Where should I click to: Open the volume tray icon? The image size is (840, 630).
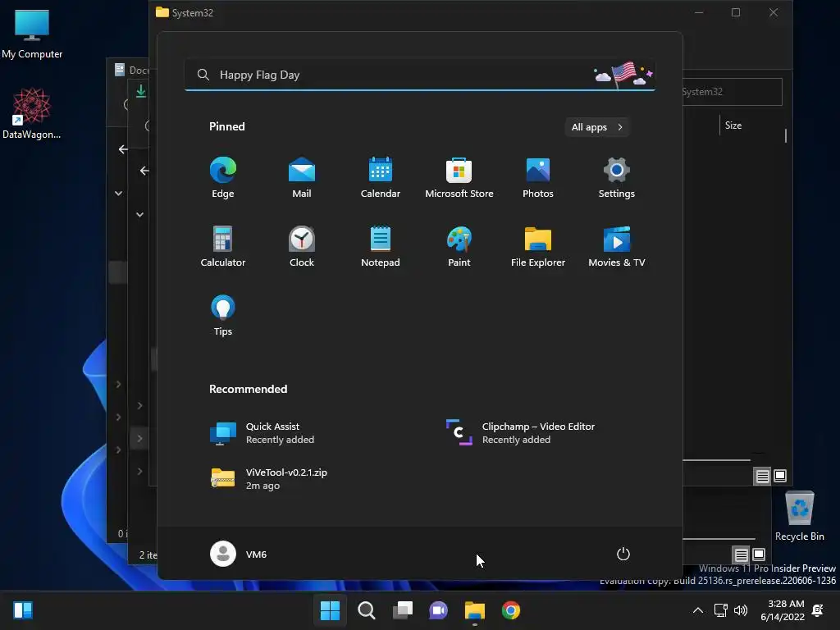[x=741, y=610]
